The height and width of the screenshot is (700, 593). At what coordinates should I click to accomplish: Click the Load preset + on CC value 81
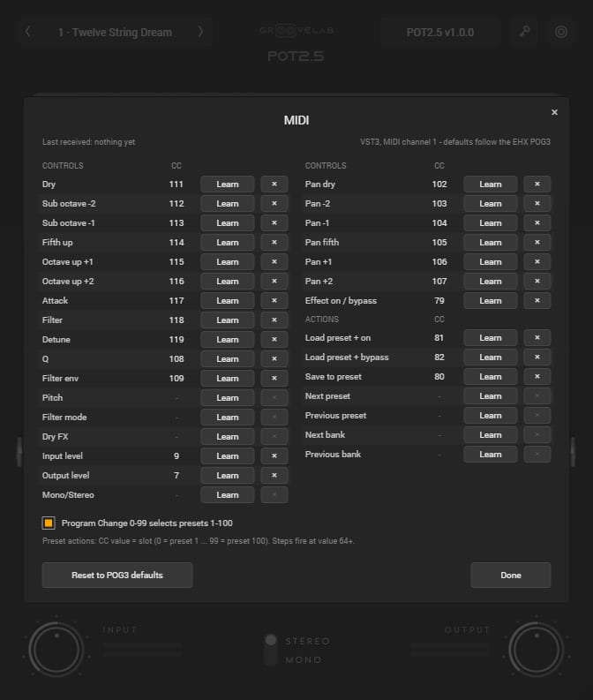pos(439,338)
